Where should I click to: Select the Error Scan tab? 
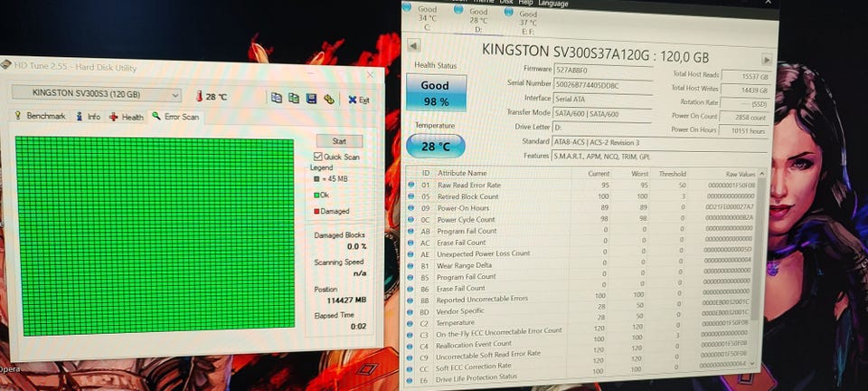pyautogui.click(x=176, y=117)
